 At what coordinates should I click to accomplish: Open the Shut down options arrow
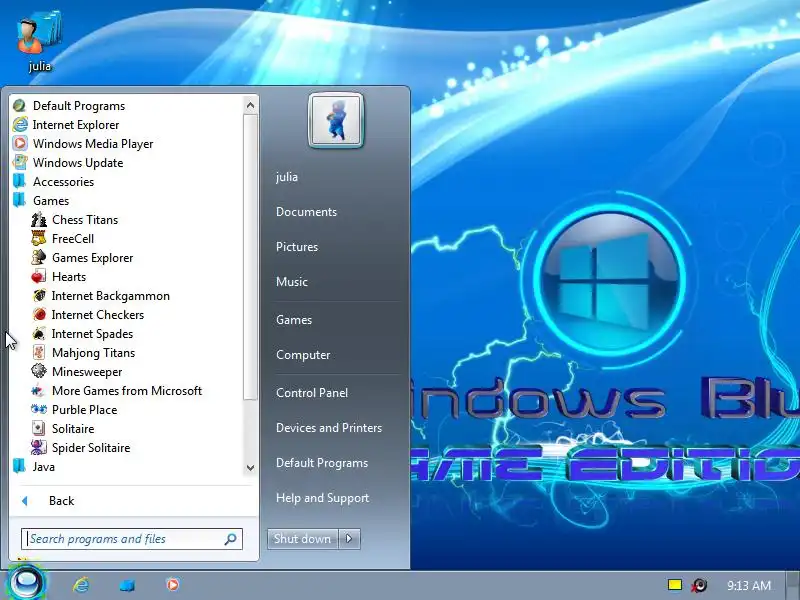point(349,539)
